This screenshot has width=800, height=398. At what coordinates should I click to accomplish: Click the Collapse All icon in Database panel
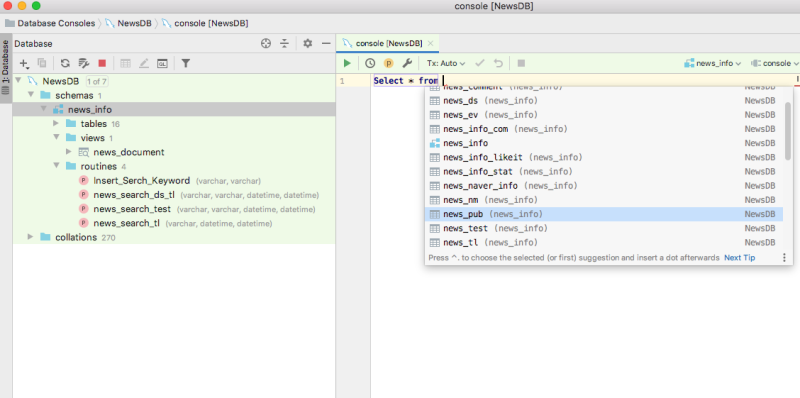[285, 44]
